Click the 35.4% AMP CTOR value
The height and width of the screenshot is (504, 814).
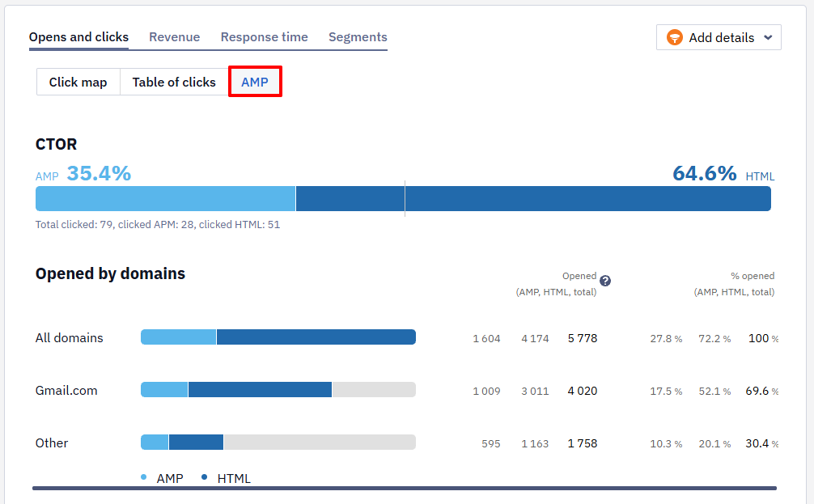(99, 173)
